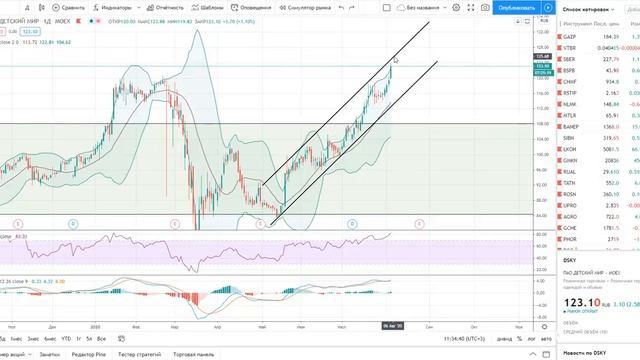
Task: Set range to 3 months (3мес)
Action: tap(33, 339)
